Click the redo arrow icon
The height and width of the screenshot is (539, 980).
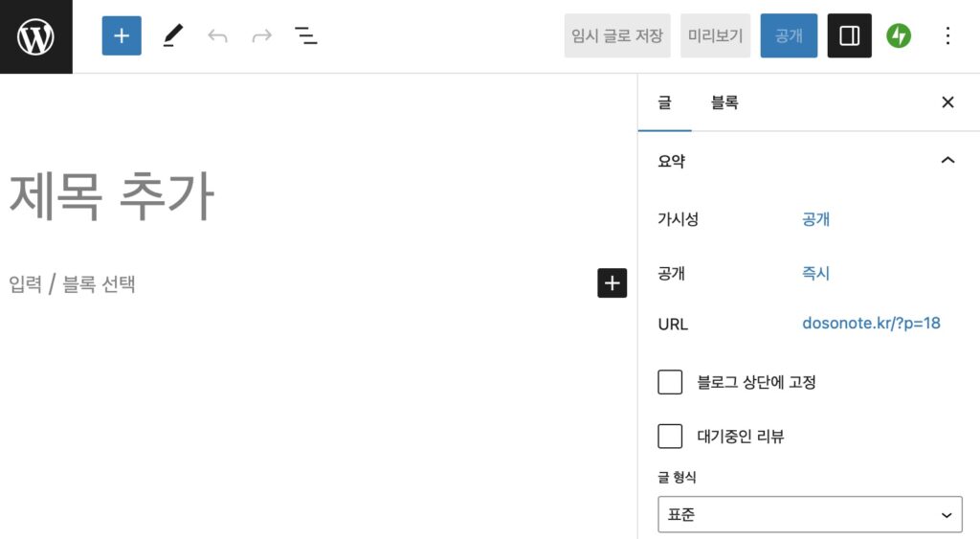click(261, 36)
